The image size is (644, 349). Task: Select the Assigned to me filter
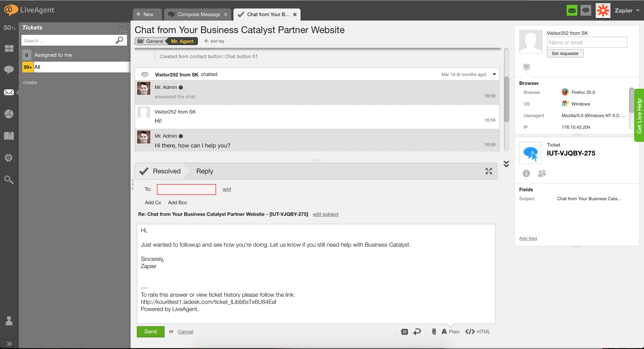pos(76,55)
